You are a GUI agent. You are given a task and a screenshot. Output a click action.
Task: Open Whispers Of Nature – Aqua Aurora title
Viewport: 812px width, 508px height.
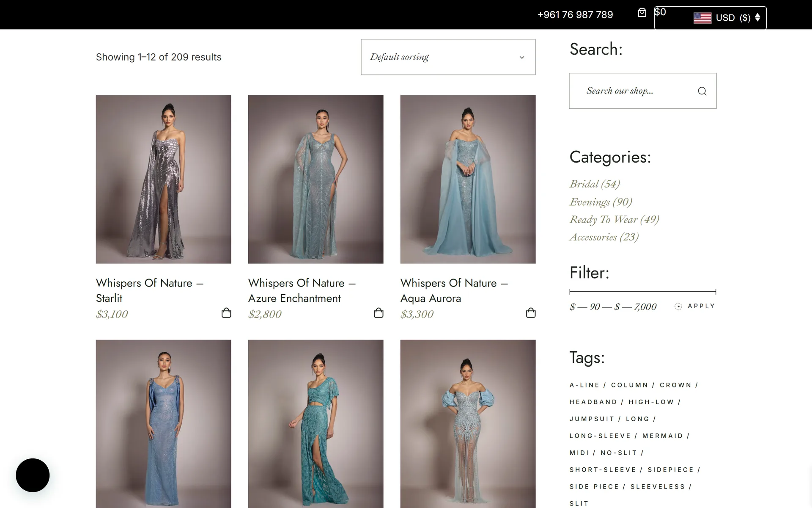(x=454, y=290)
